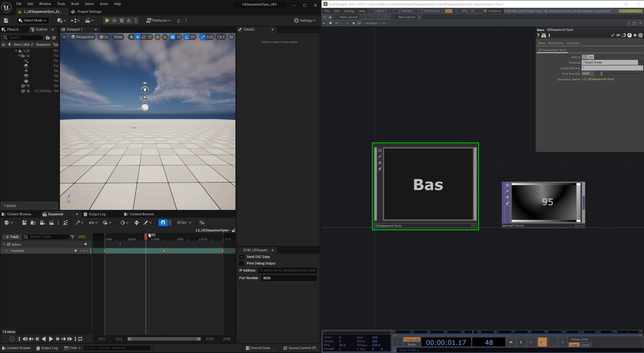Open the 30 fps dropdown in Sequencer
Image resolution: width=644 pixels, height=353 pixels.
(184, 223)
